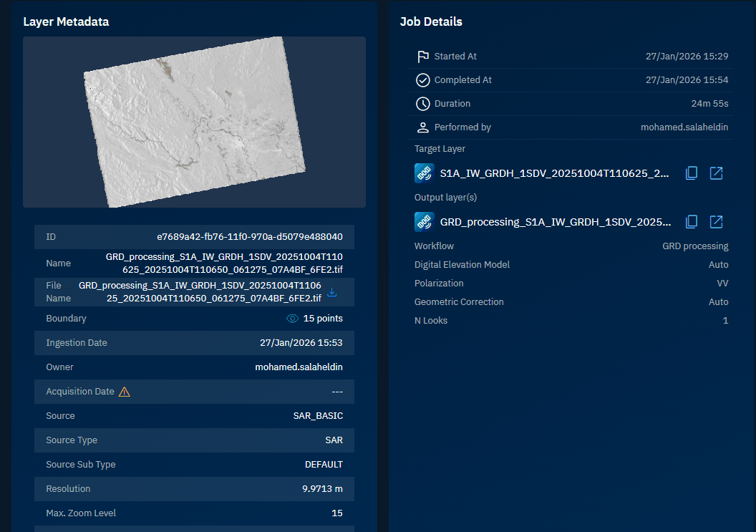
Task: Click the Completed At checkmark icon
Action: (x=423, y=80)
